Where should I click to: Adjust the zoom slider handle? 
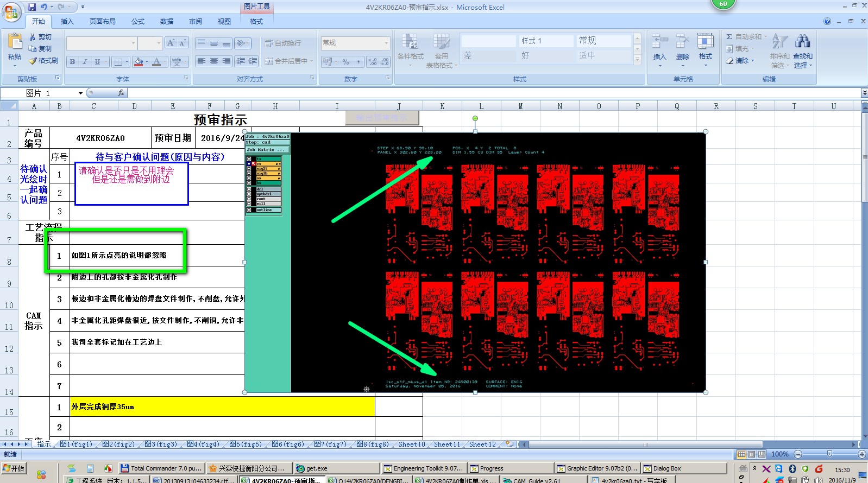(829, 454)
